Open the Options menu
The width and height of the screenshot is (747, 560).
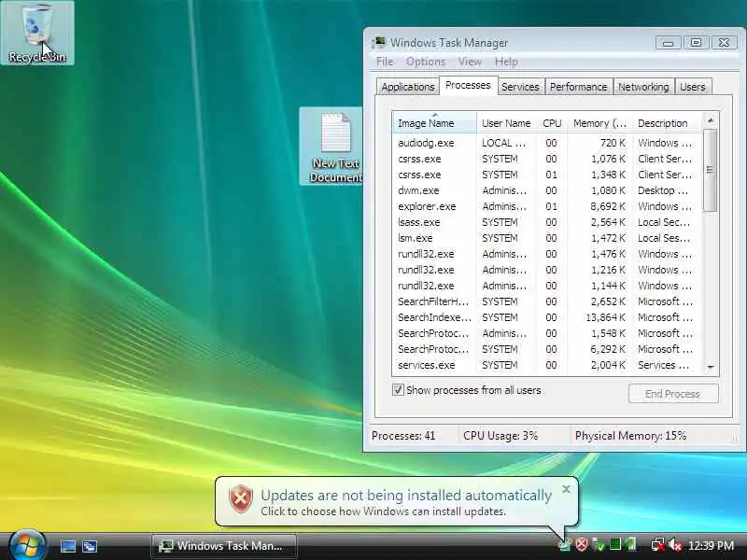426,62
